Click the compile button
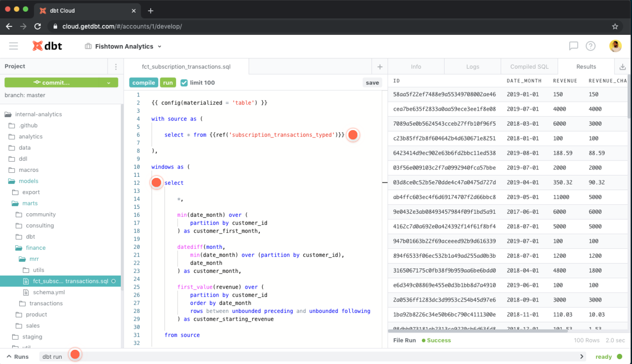Screen dimensions: 632x364 coord(144,83)
